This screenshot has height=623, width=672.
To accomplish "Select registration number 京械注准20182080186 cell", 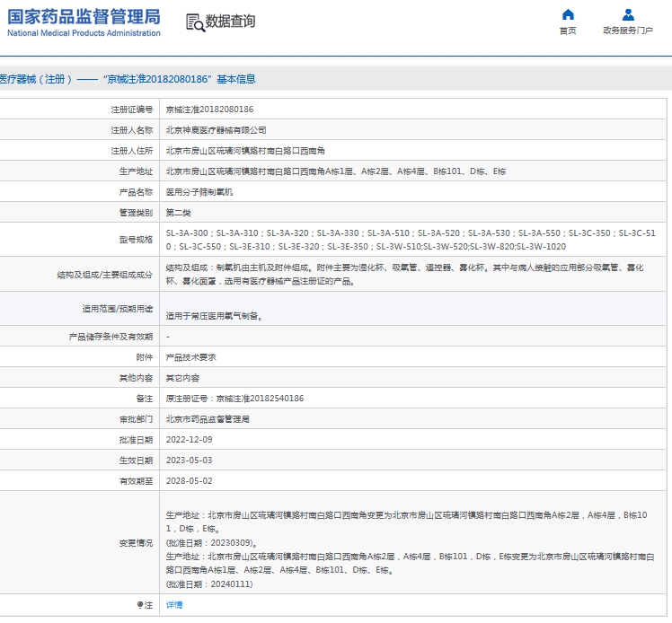I will pyautogui.click(x=209, y=110).
